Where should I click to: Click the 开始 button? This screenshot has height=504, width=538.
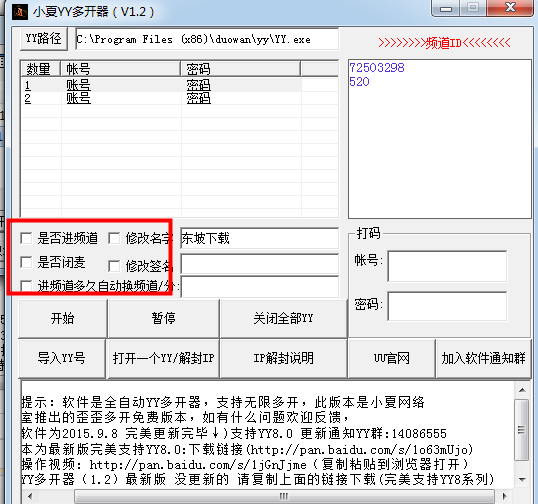pos(62,318)
